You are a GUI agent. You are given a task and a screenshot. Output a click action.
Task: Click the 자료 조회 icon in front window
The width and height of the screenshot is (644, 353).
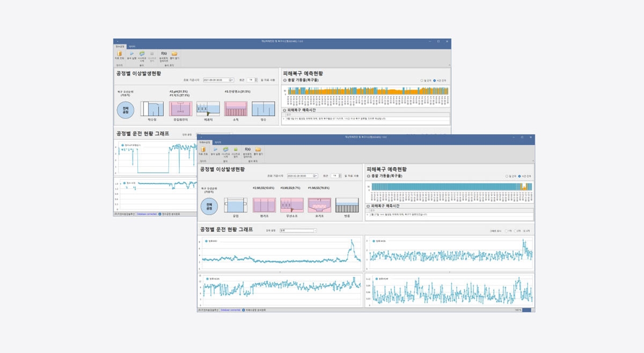(x=203, y=150)
